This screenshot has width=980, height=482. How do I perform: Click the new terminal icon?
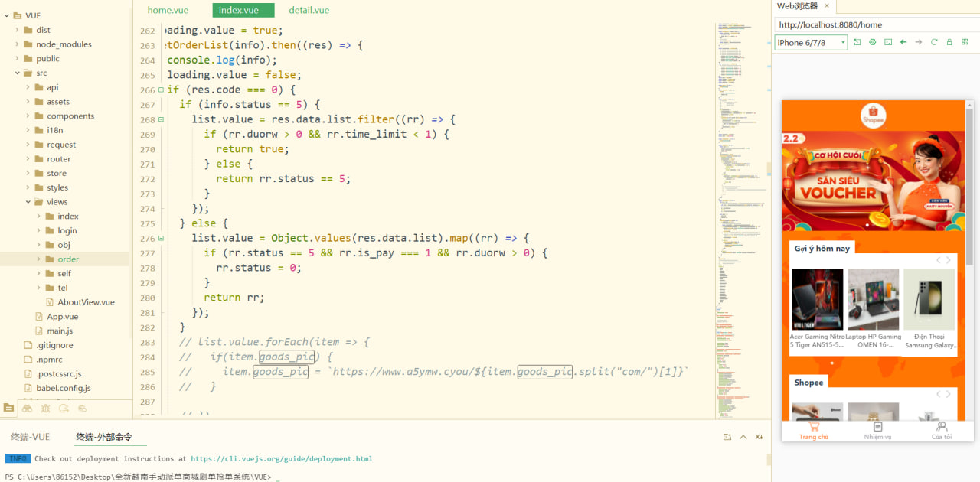coord(727,437)
